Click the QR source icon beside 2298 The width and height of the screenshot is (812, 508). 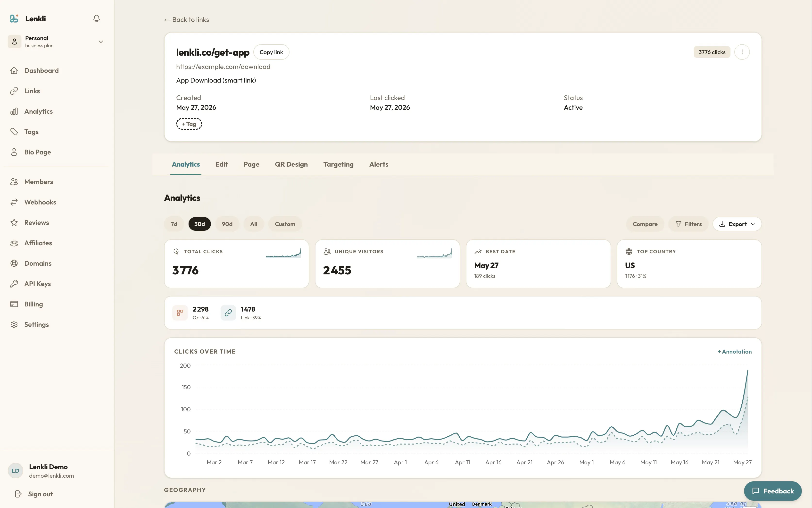click(180, 313)
